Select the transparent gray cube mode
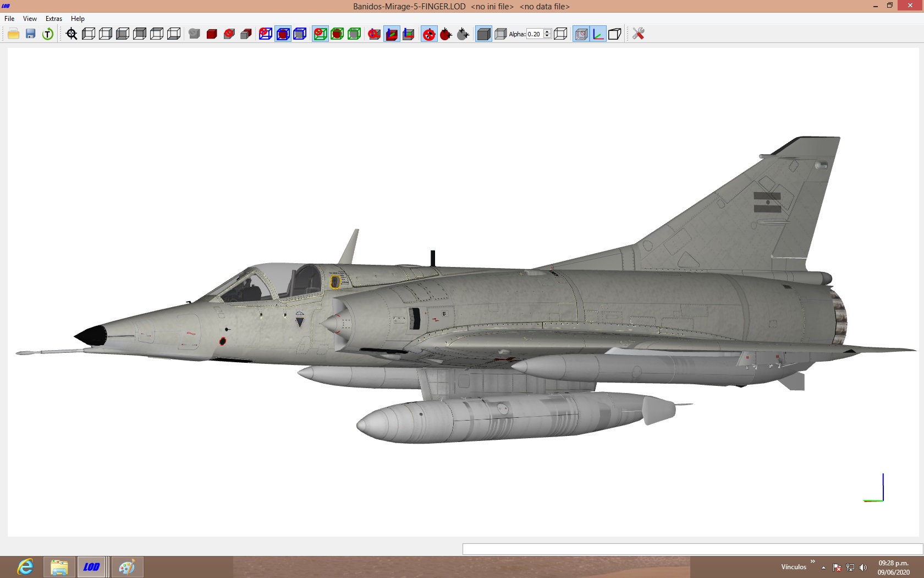 click(x=501, y=34)
